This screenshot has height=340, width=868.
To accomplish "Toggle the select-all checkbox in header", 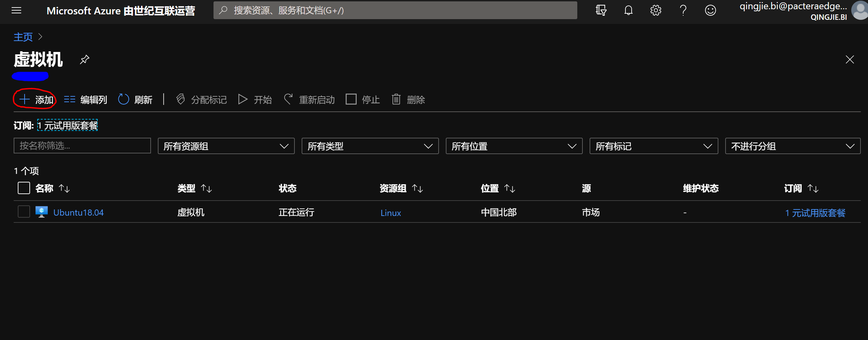I will 24,188.
